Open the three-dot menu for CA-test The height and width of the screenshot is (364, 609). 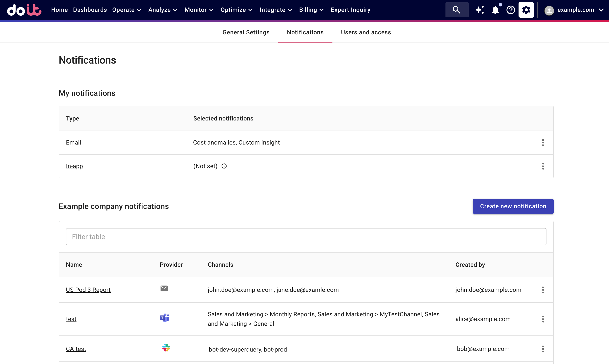tap(543, 349)
